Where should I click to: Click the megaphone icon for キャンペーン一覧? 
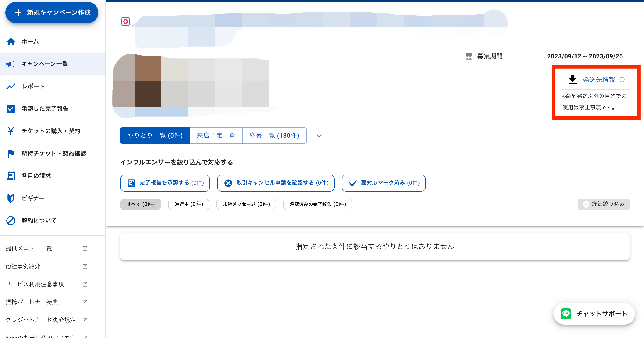(x=11, y=64)
